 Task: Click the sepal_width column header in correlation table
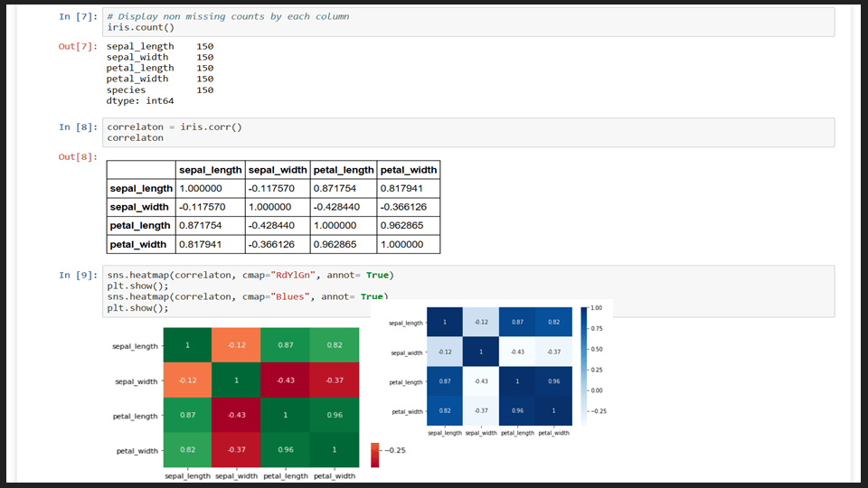pos(278,170)
